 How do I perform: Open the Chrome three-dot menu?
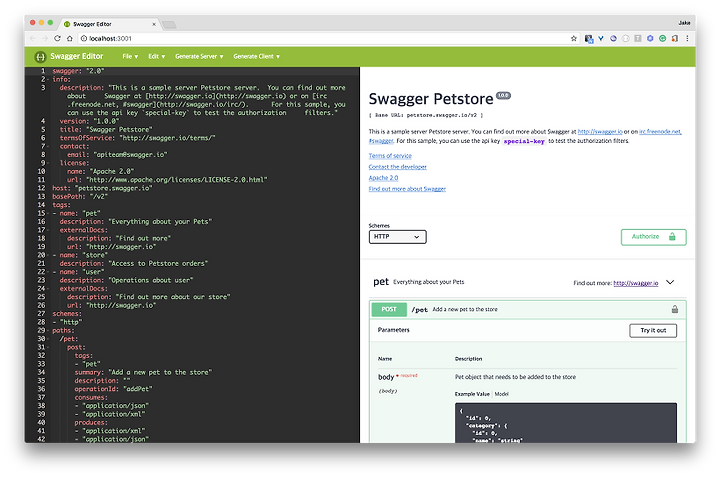[x=687, y=39]
